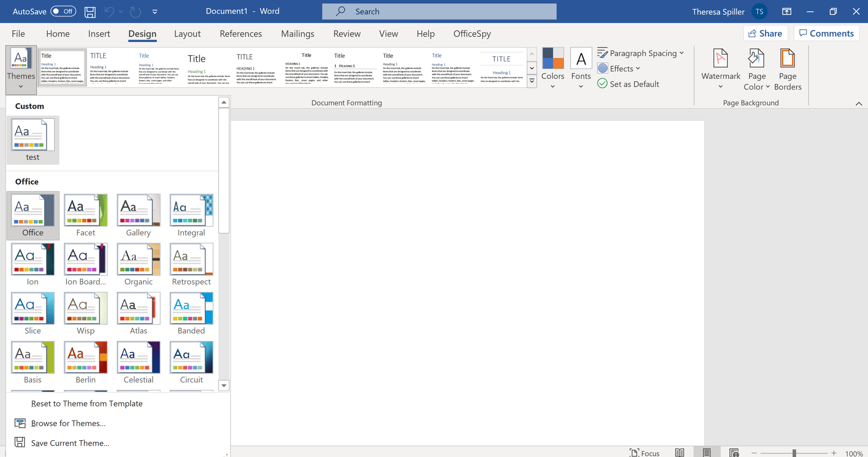Open the Watermark options
Image resolution: width=868 pixels, height=457 pixels.
721,69
